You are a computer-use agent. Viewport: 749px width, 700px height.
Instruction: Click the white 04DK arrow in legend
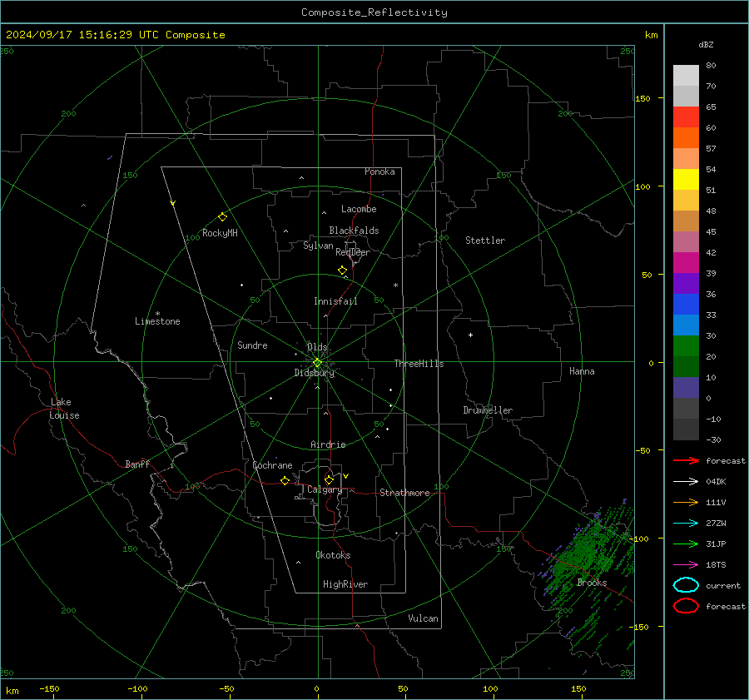click(x=686, y=482)
